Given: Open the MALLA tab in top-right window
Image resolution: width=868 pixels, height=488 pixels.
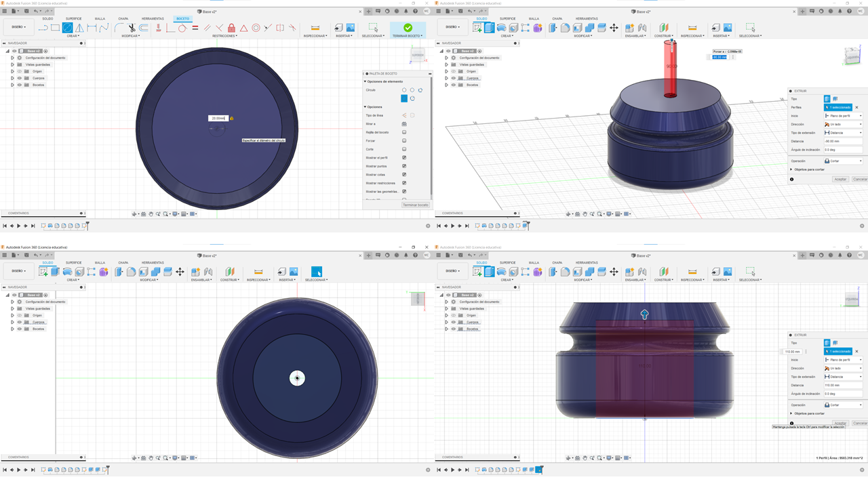Looking at the screenshot, I should [534, 18].
